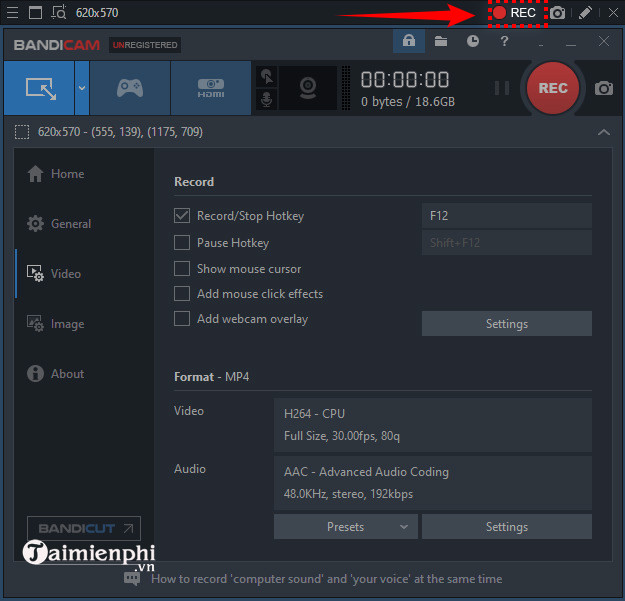Open the Image settings tab
This screenshot has height=601, width=625.
(55, 324)
